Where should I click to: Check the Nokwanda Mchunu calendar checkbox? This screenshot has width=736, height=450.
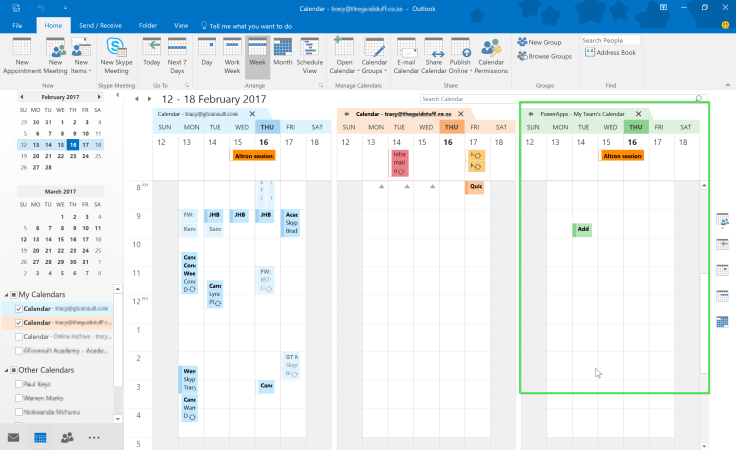pyautogui.click(x=19, y=412)
